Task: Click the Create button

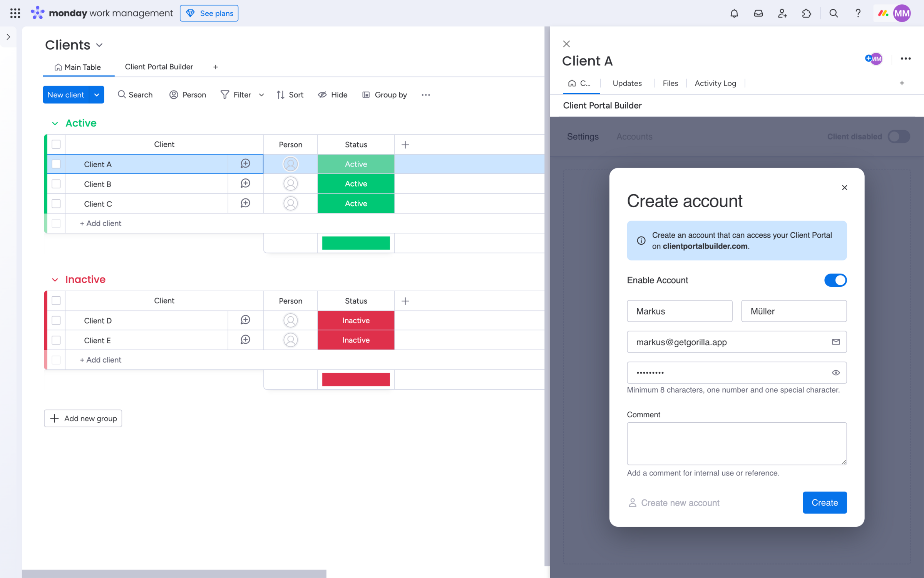Action: pos(825,502)
